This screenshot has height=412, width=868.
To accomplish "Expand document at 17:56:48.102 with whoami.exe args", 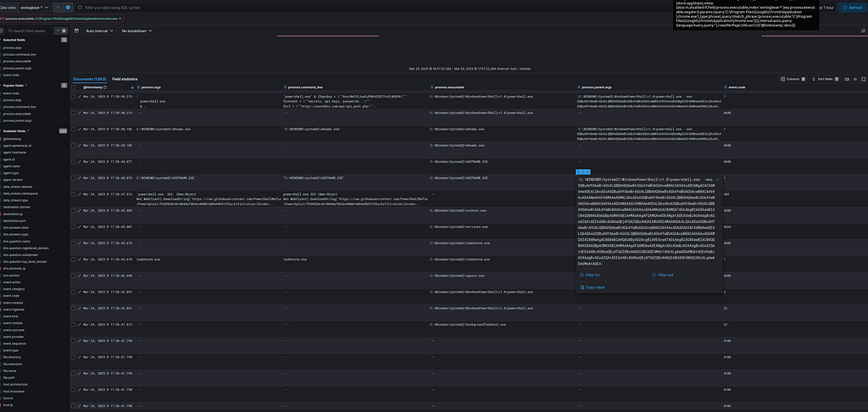I will pos(79,129).
